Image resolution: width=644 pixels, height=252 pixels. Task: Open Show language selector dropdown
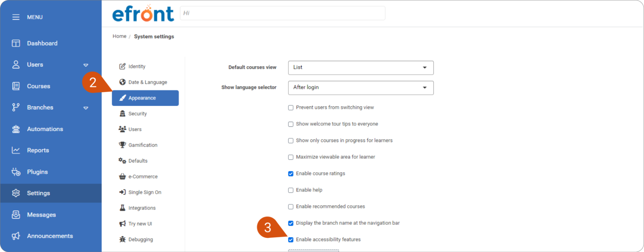pyautogui.click(x=361, y=88)
